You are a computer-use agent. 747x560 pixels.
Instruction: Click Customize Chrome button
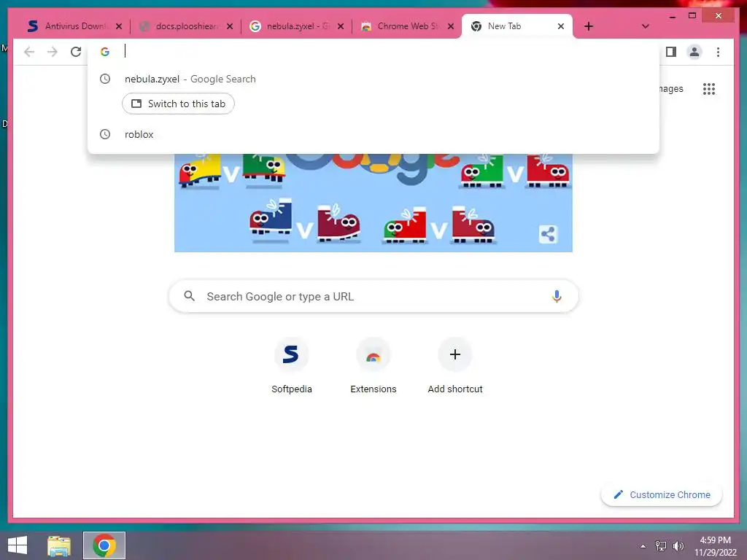661,495
